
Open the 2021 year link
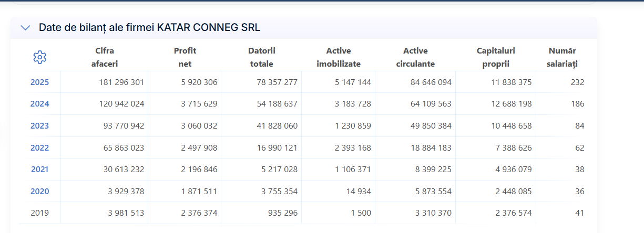click(x=39, y=170)
